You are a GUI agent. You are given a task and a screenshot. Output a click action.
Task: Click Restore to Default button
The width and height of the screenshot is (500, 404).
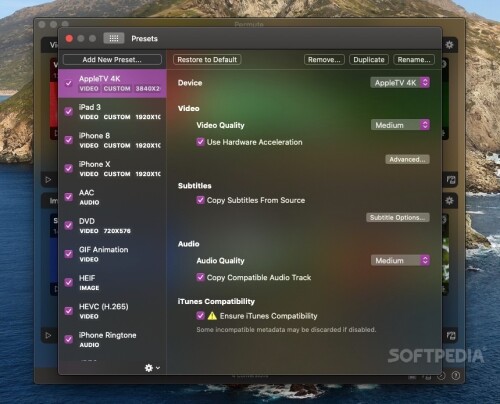click(x=207, y=60)
